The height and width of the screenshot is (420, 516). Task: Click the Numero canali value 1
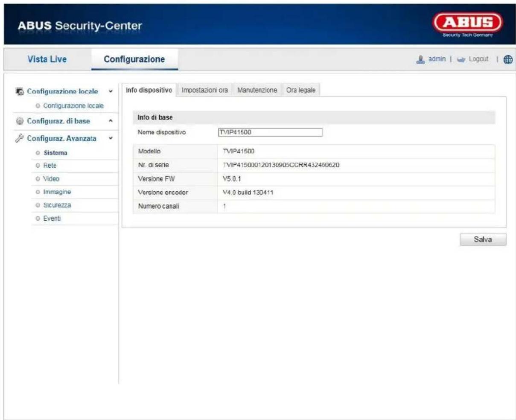(224, 206)
